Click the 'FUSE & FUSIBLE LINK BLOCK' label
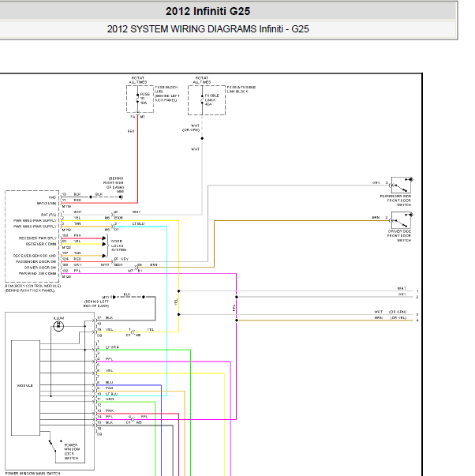This screenshot has width=475, height=476. [241, 89]
